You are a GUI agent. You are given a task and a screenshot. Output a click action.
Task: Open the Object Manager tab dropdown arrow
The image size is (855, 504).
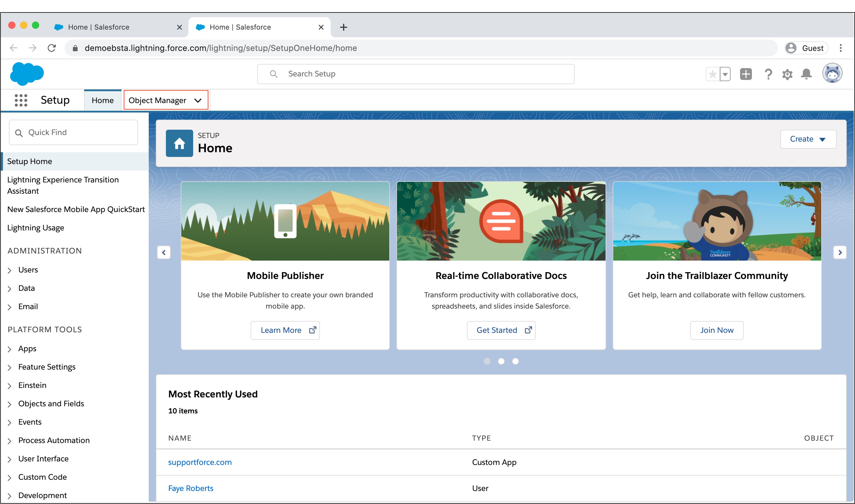click(x=198, y=100)
